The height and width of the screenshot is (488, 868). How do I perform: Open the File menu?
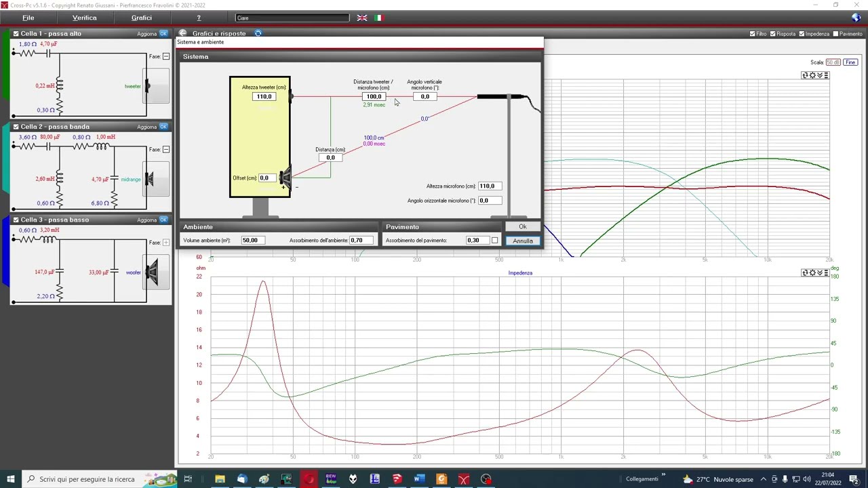(28, 18)
